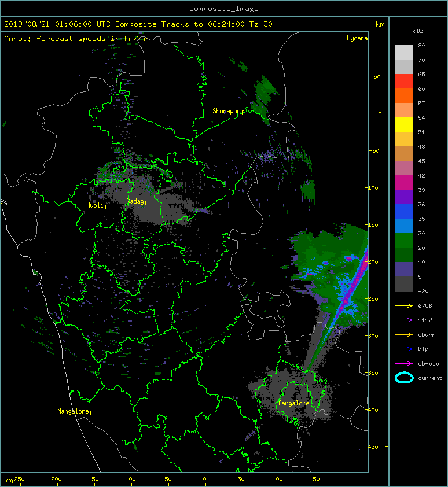The width and height of the screenshot is (448, 487).
Task: Click the 111V legend label
Action: point(425,320)
